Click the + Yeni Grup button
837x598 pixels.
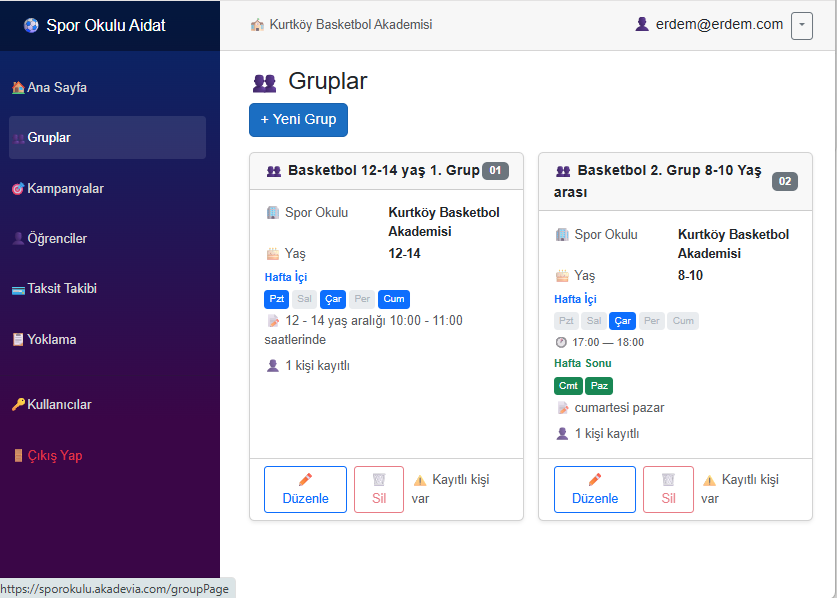(x=298, y=120)
